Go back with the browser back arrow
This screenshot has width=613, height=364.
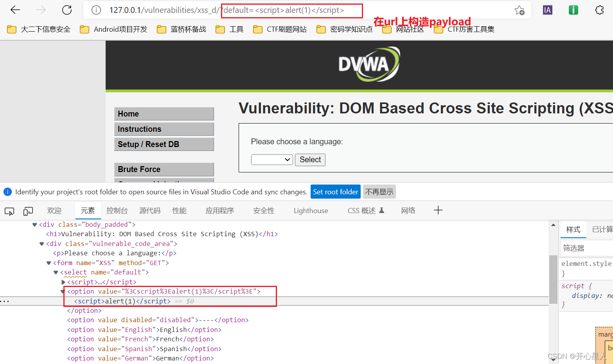tap(15, 10)
